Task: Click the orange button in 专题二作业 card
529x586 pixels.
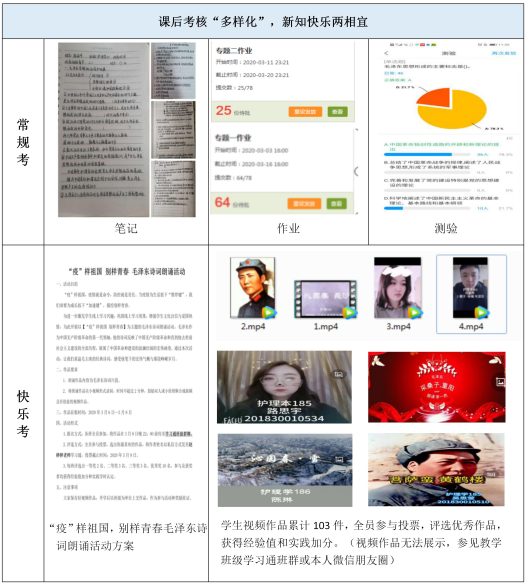Action: coord(305,111)
